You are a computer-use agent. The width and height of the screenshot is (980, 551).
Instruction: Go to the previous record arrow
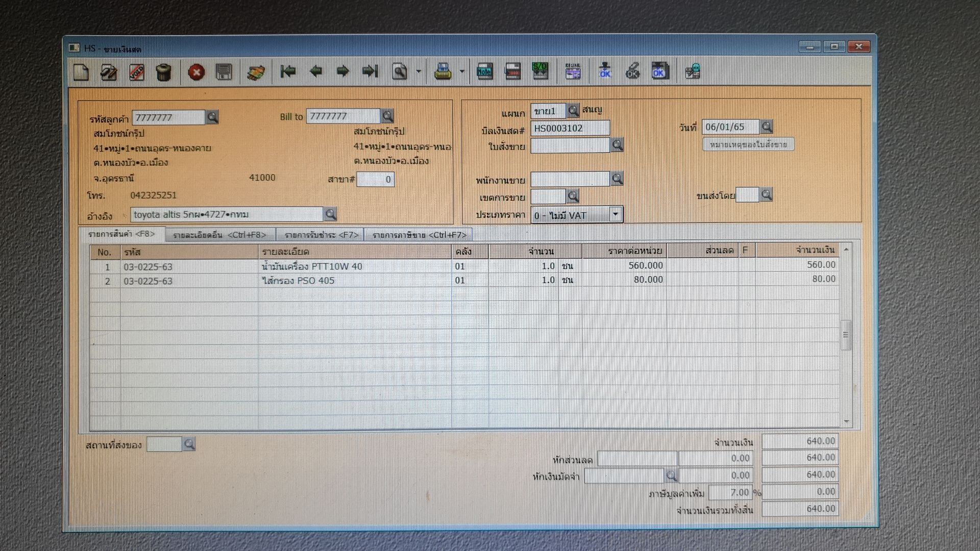(x=315, y=71)
